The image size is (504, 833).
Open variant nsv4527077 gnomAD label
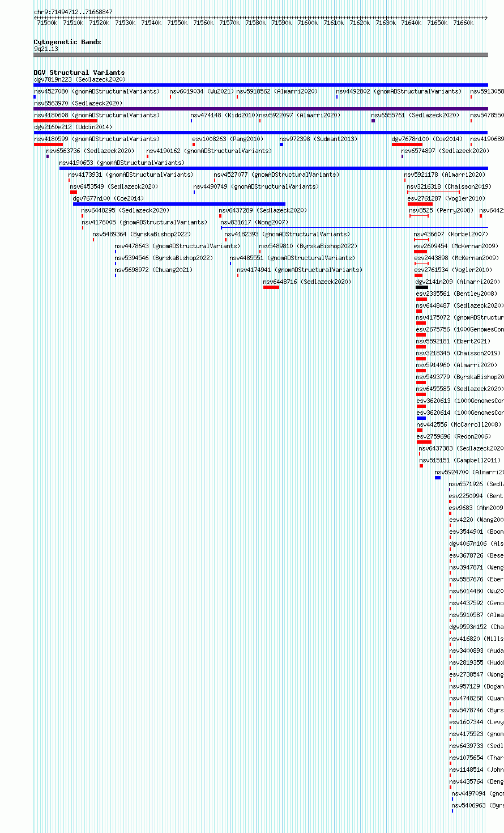tap(277, 175)
